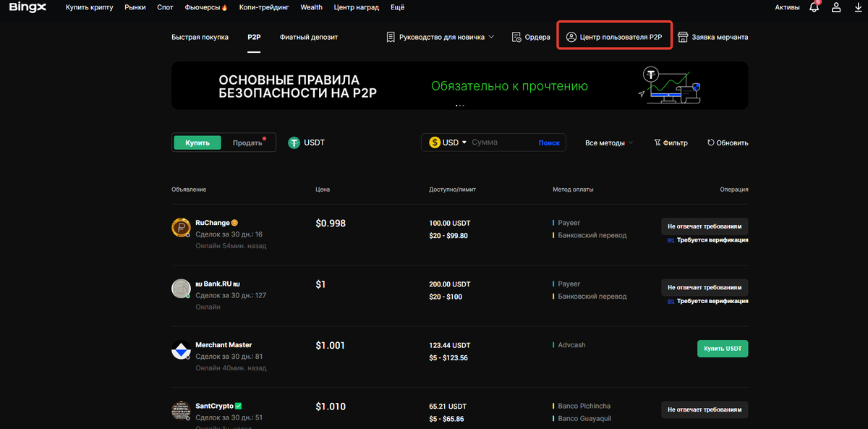Screen dimensions: 868x429
Task: Select the Купить buy toggle
Action: click(x=197, y=143)
